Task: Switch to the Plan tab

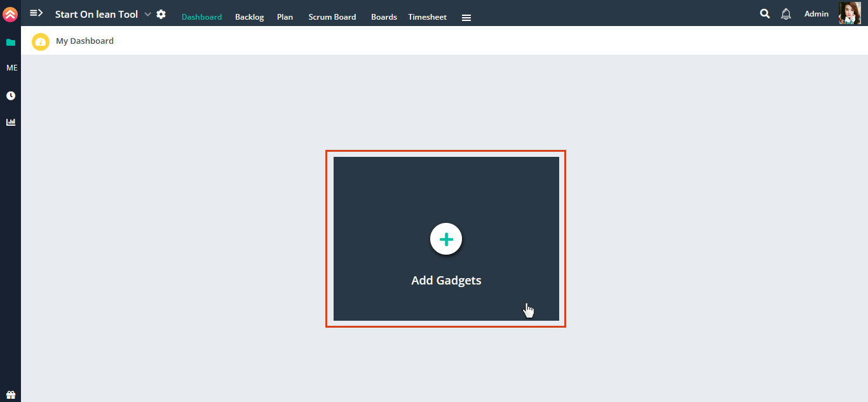Action: click(x=285, y=17)
